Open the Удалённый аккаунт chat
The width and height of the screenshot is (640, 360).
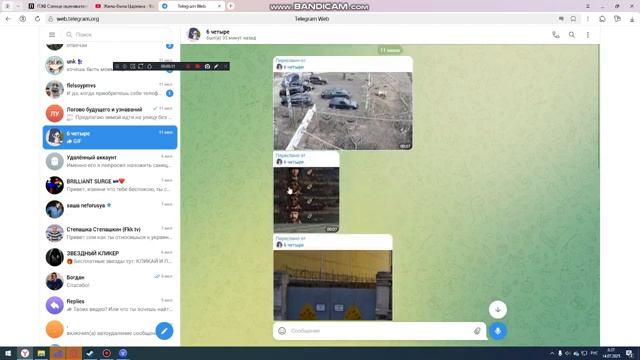[110, 161]
